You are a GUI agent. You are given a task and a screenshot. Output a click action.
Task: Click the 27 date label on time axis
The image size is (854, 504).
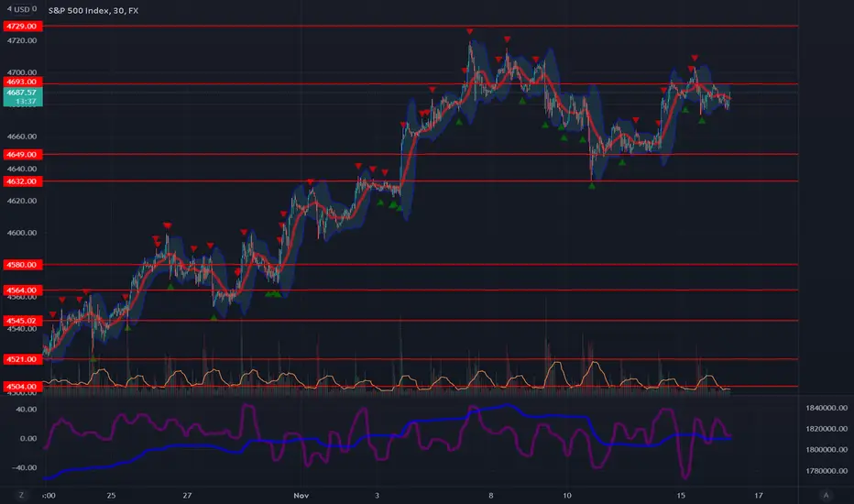point(187,495)
